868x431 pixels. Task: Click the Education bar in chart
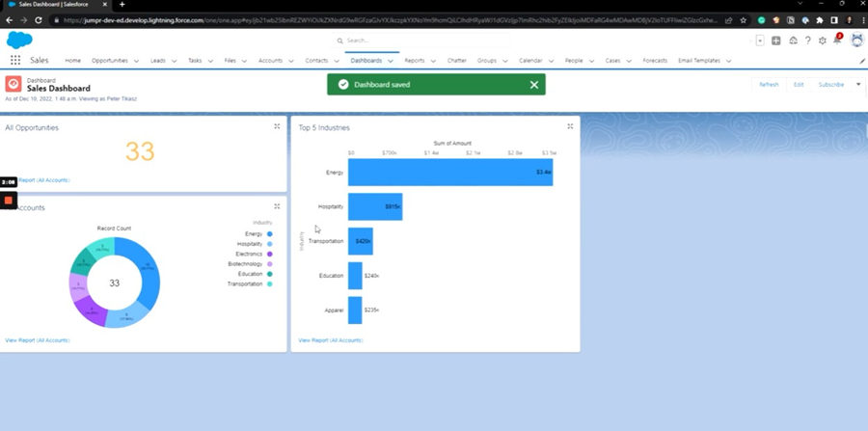(355, 276)
